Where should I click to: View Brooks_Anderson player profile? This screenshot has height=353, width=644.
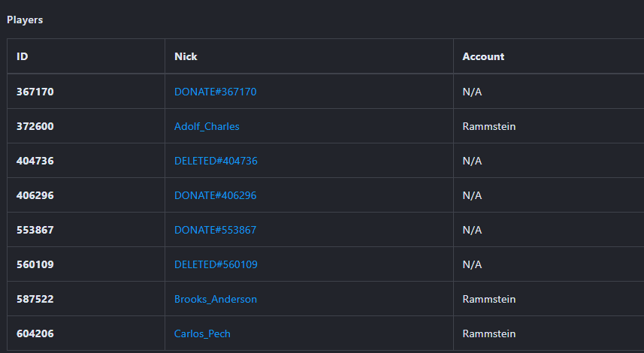pos(216,299)
